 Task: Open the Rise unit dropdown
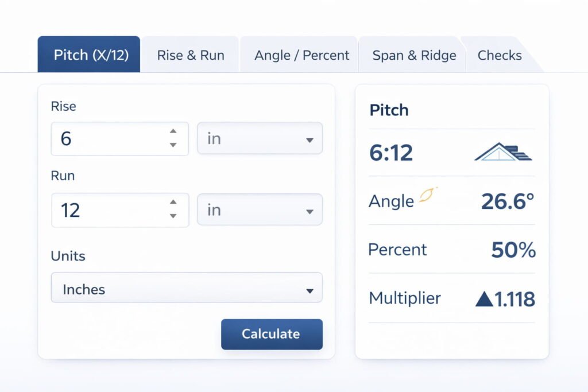coord(259,138)
